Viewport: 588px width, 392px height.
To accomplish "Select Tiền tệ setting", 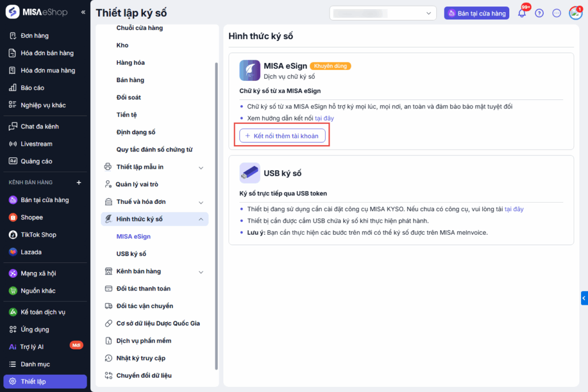I will click(x=126, y=115).
